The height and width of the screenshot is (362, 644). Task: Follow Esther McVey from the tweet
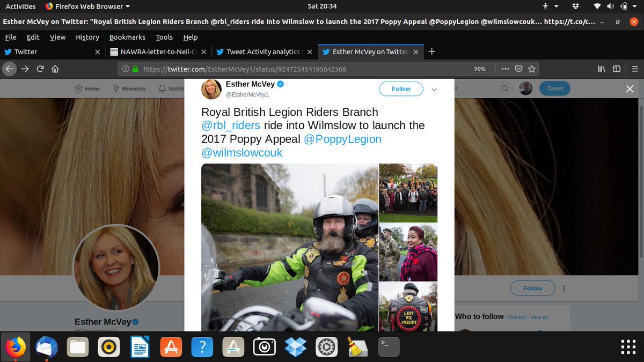point(401,89)
